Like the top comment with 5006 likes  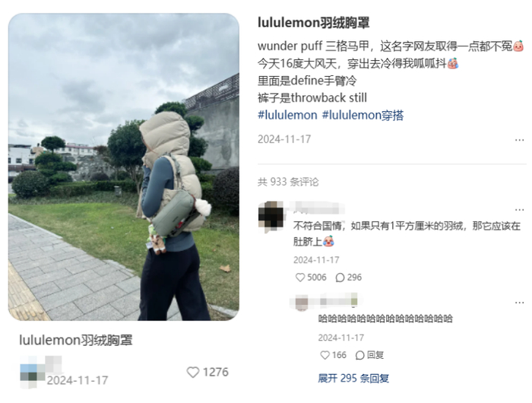300,278
